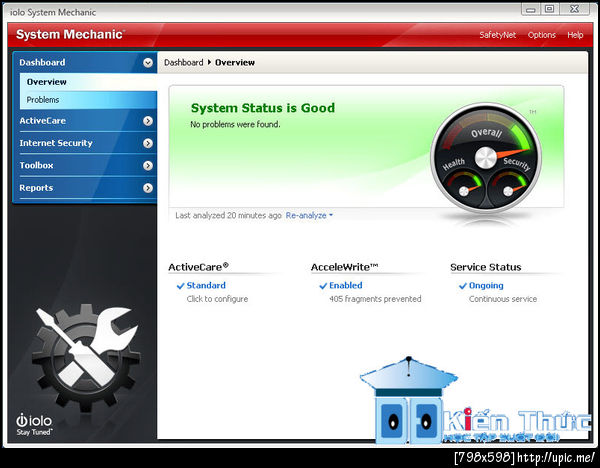Select Problems in the sidebar

click(88, 100)
